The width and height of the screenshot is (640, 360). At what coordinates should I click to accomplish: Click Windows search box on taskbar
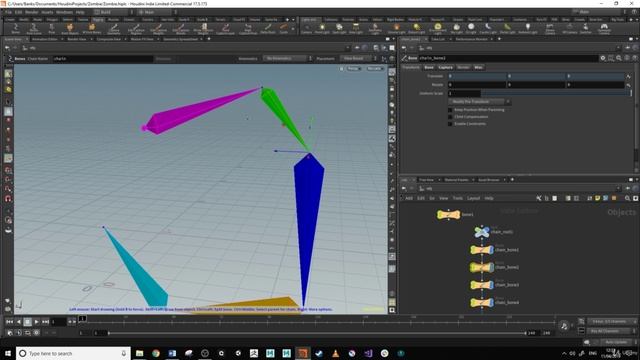click(x=73, y=353)
